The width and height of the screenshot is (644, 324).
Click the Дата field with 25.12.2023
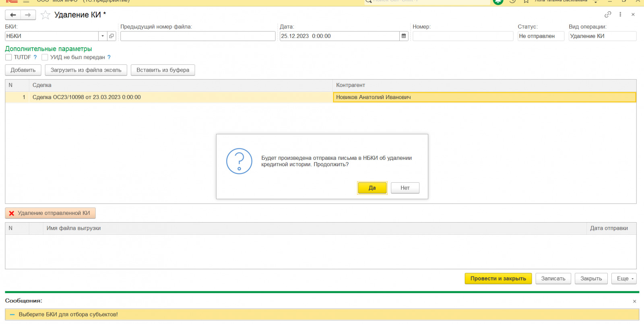click(x=339, y=36)
